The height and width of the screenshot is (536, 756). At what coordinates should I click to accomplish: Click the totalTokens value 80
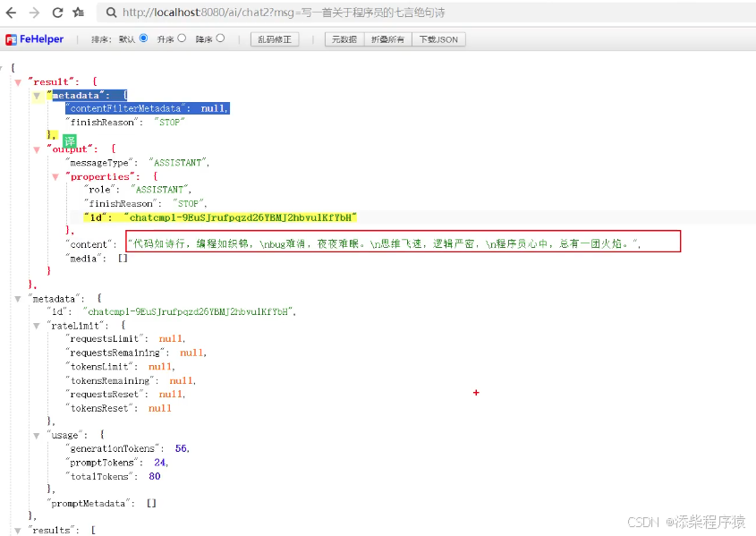tap(154, 476)
